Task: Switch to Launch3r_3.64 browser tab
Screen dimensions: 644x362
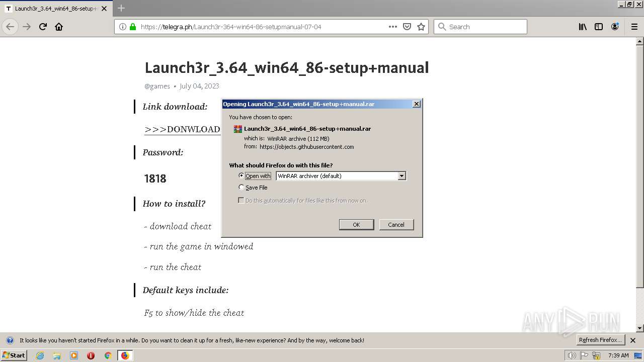Action: [56, 9]
